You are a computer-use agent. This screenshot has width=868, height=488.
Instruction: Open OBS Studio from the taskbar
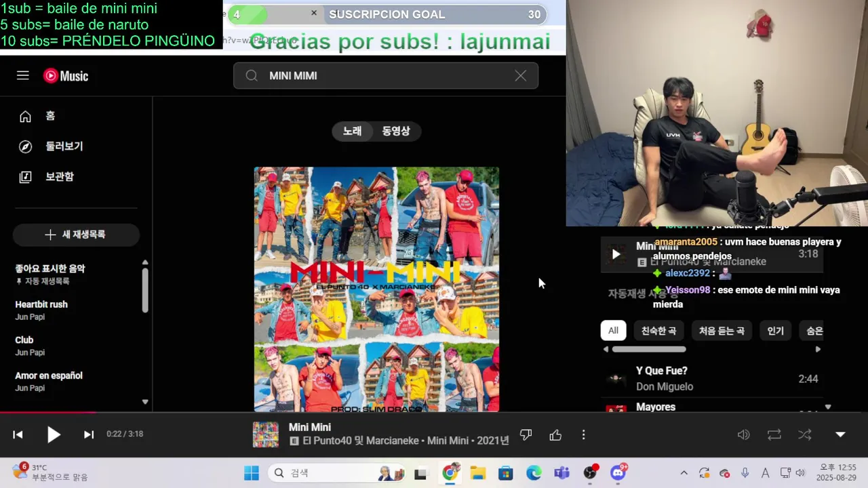pyautogui.click(x=591, y=473)
